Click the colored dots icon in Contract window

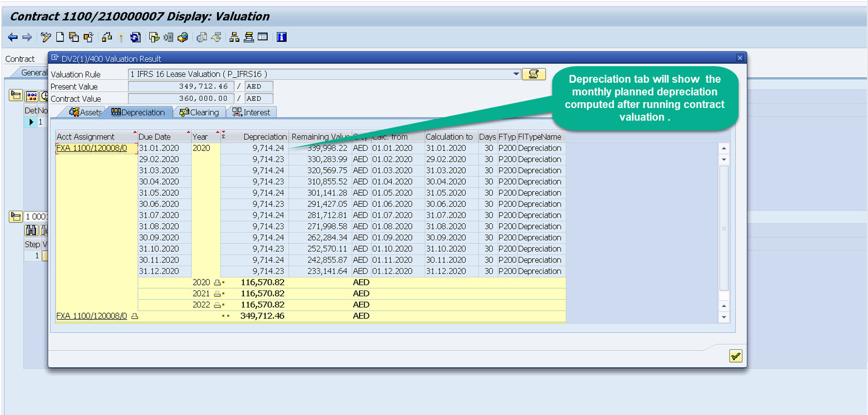coord(32,96)
